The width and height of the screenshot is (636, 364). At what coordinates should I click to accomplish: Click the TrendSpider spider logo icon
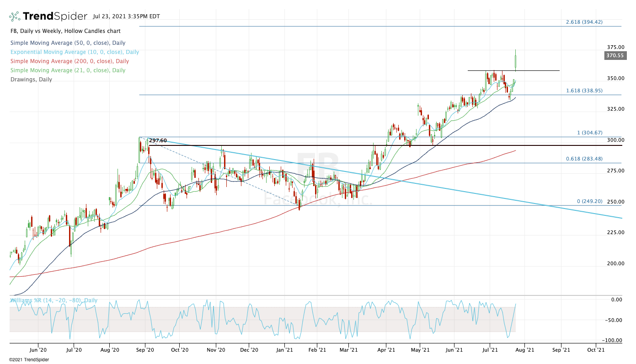(15, 16)
